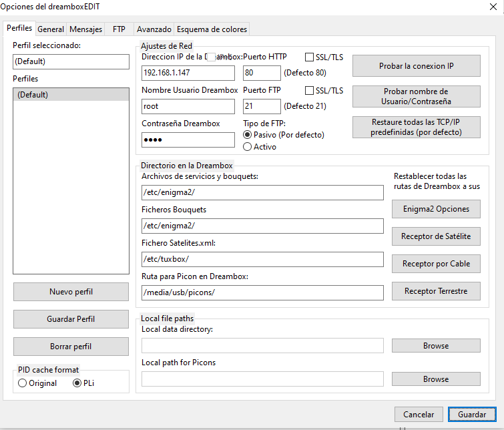
Task: Select Original PID cache format
Action: (23, 383)
